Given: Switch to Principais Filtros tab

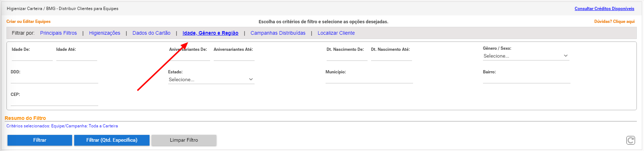Looking at the screenshot, I should pos(58,33).
